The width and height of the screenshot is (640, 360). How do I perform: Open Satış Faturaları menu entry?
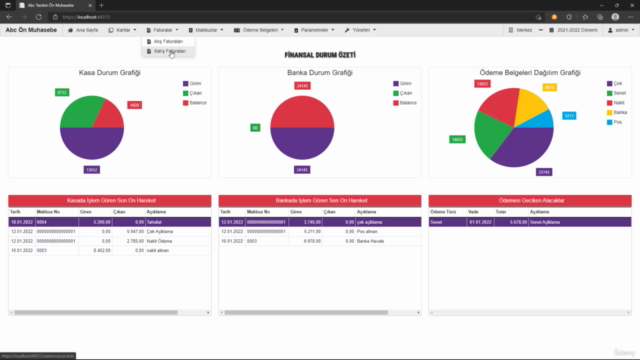(168, 51)
